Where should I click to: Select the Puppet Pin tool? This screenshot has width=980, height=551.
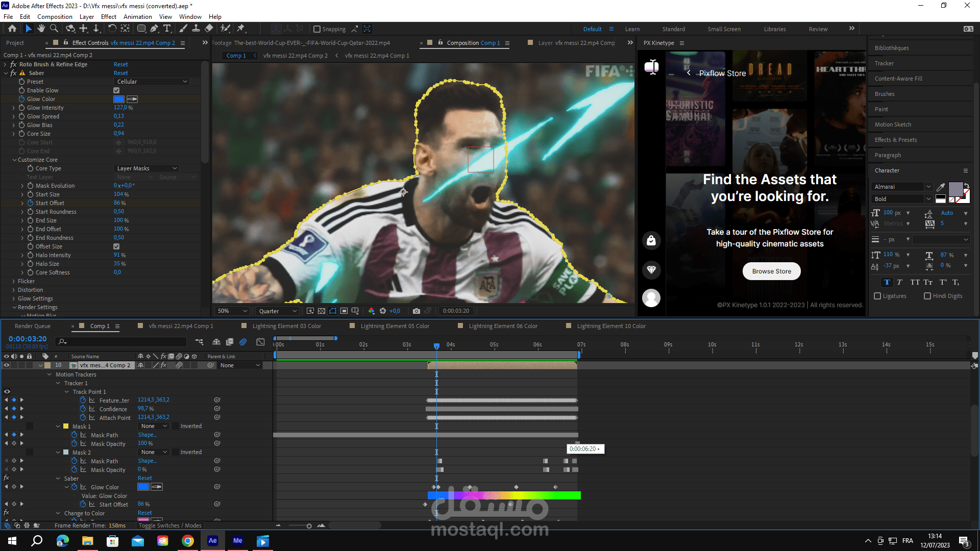point(241,29)
